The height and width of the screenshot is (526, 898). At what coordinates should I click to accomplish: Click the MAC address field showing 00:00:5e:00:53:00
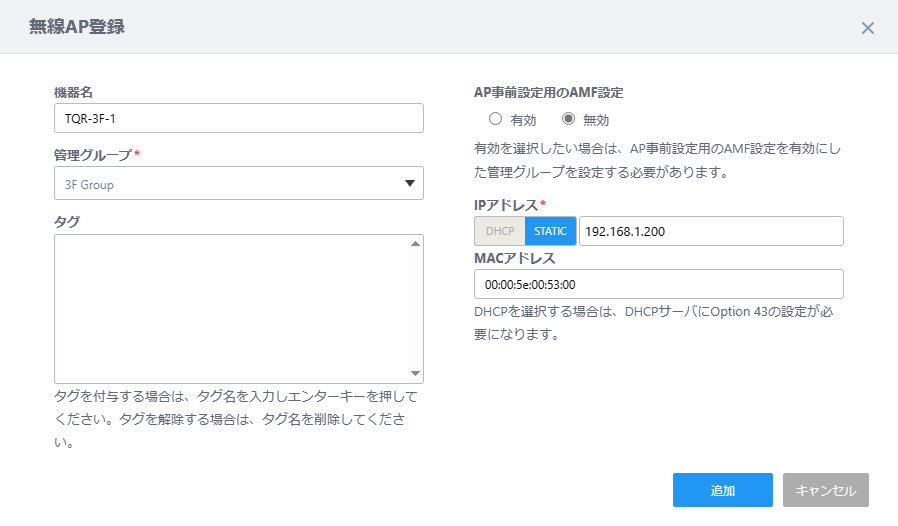coord(659,284)
